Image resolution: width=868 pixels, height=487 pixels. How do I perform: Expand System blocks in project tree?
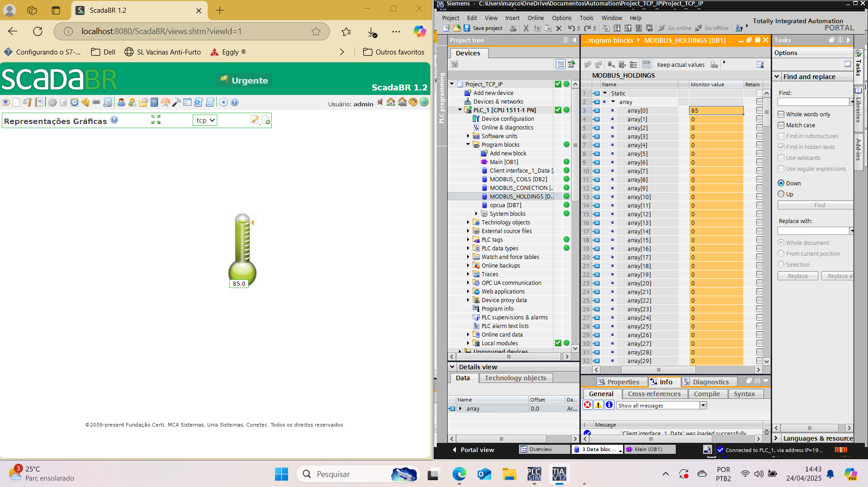(x=476, y=214)
